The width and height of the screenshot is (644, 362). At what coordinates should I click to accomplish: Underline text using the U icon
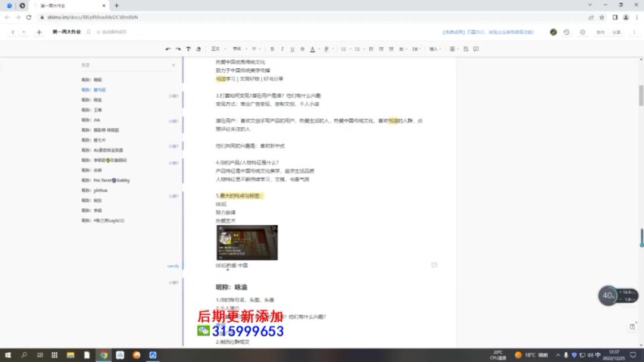point(292,48)
